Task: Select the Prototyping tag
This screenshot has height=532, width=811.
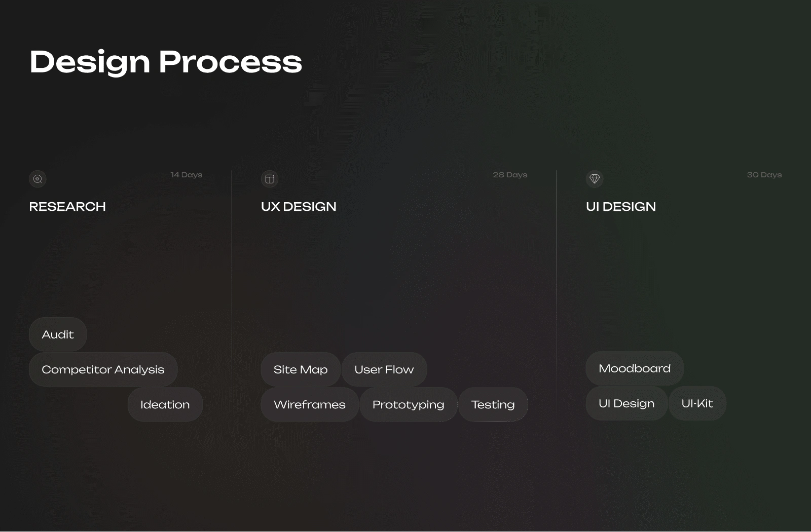Action: pos(409,404)
